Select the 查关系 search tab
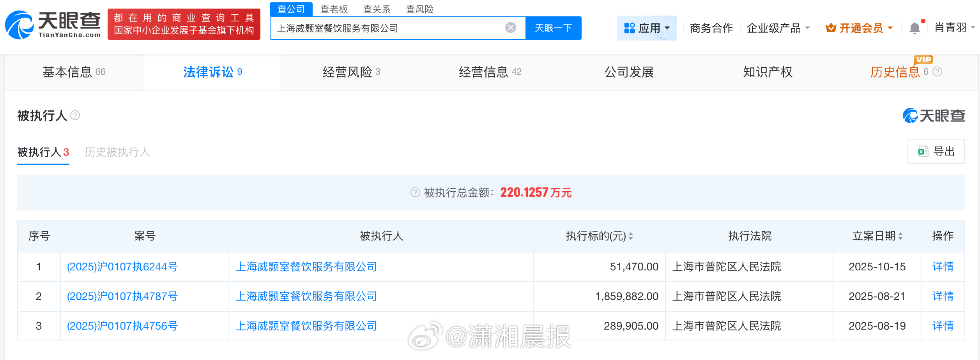Viewport: 980px width, 360px height. click(x=377, y=9)
